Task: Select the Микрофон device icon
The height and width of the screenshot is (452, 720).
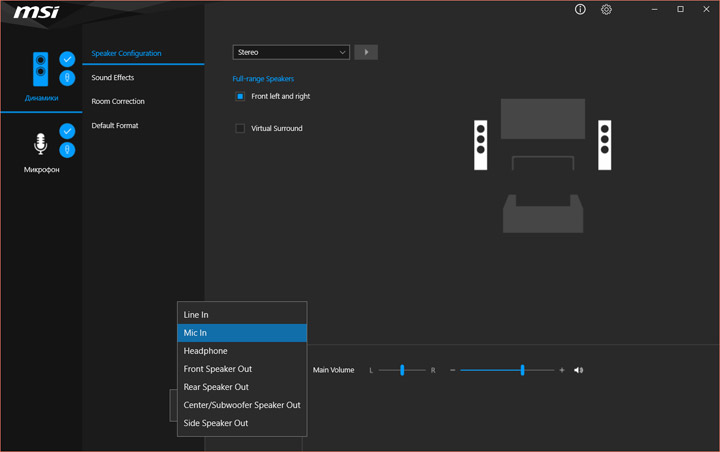Action: point(40,143)
